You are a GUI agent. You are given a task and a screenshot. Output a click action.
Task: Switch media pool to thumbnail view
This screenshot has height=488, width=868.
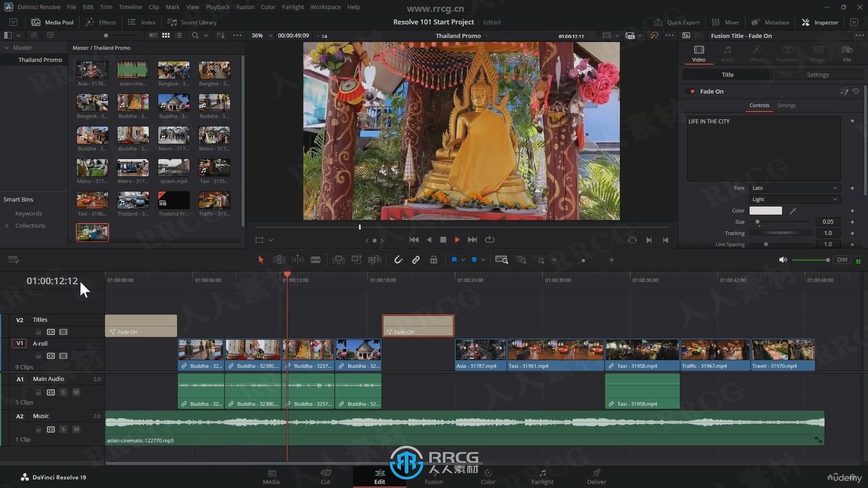coord(166,35)
